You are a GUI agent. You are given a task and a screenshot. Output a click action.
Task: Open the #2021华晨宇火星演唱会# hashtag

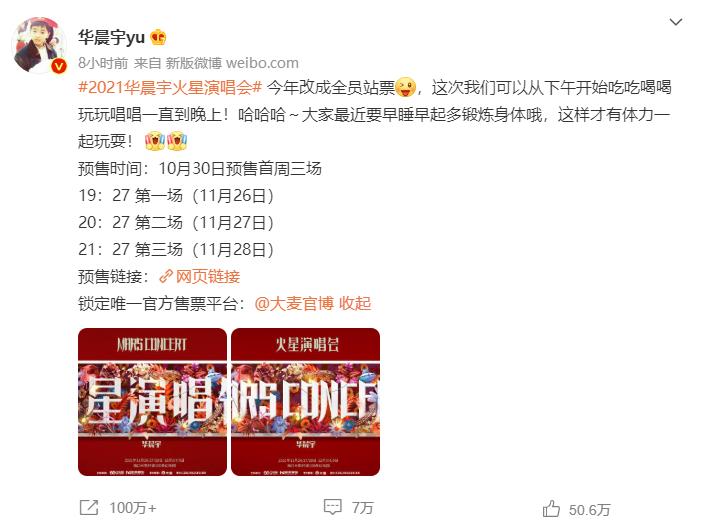coord(170,88)
